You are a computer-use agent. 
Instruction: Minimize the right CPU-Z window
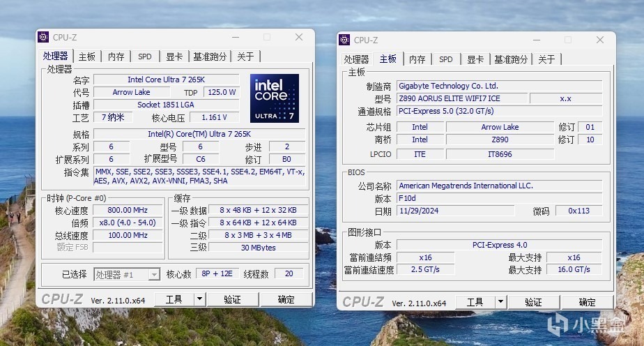[x=537, y=40]
